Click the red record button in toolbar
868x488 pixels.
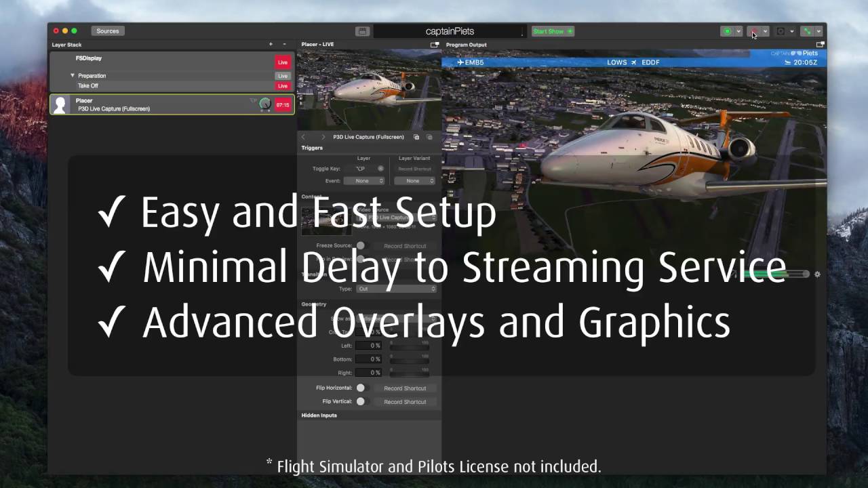click(x=753, y=31)
